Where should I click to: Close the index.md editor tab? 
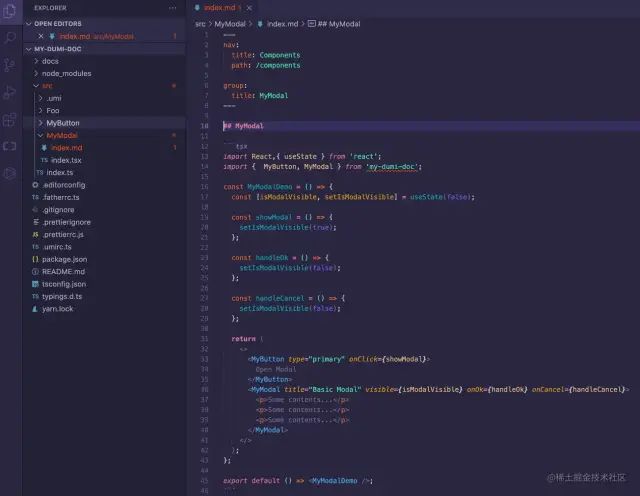[x=249, y=8]
